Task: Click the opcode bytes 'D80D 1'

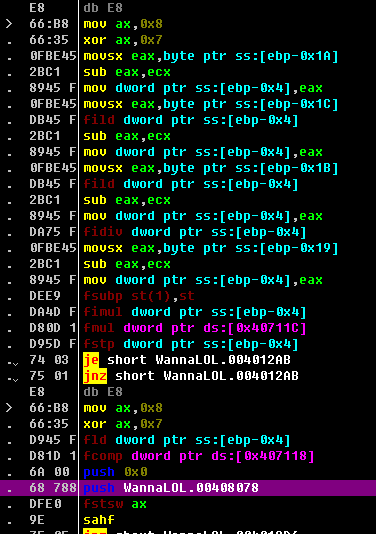Action: [x=53, y=328]
